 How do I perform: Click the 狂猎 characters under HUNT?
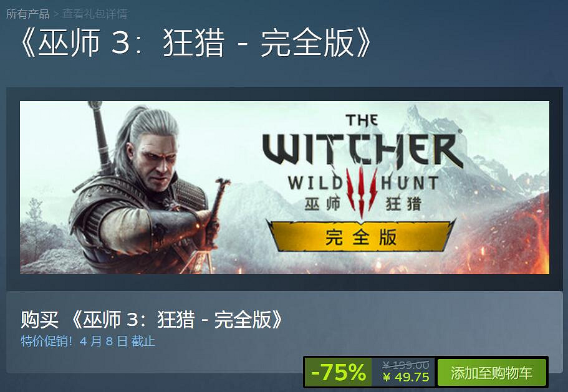coord(403,204)
